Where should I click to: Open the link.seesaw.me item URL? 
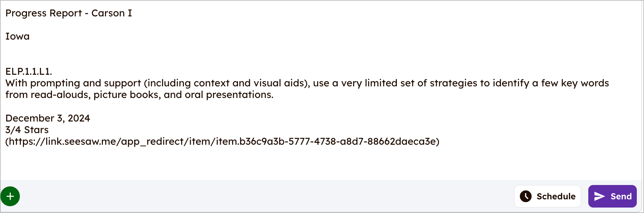[223, 141]
